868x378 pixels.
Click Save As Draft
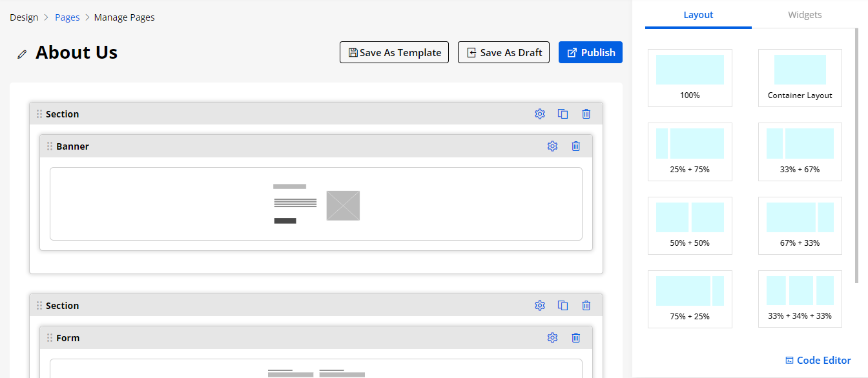(504, 53)
